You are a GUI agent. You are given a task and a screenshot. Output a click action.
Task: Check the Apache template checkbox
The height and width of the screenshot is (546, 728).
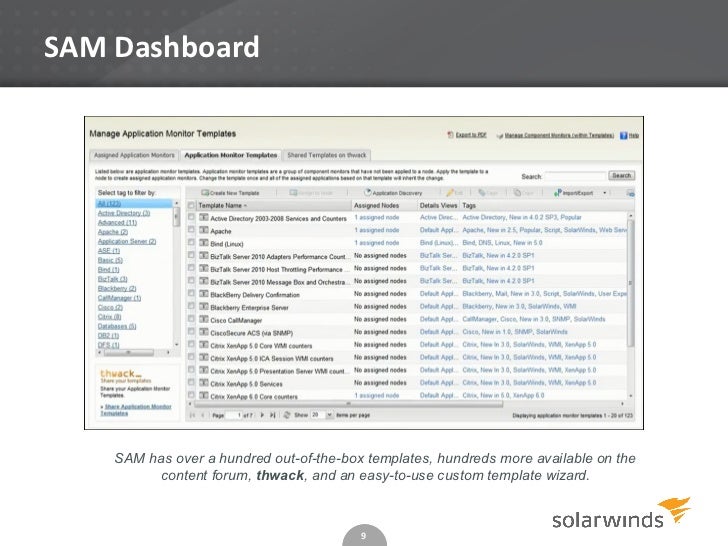(191, 230)
